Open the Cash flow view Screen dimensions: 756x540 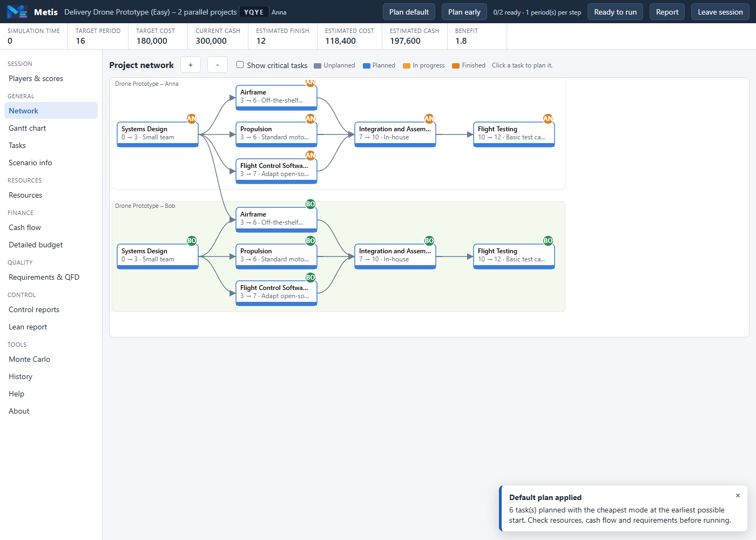click(51, 227)
